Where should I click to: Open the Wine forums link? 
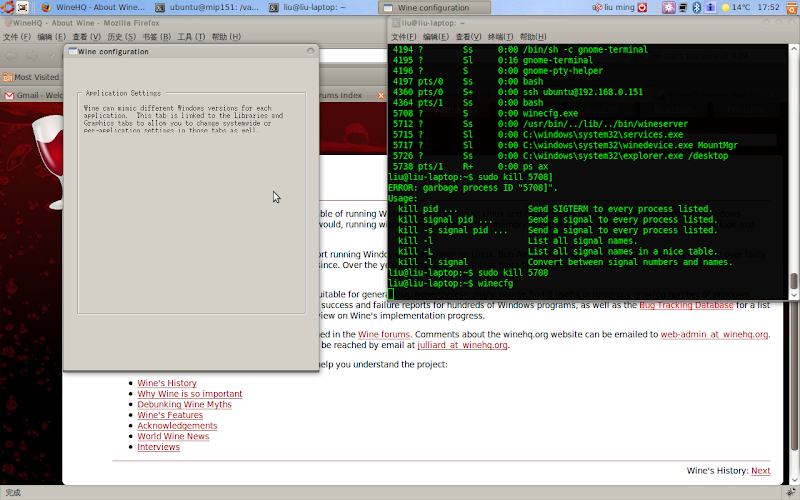click(x=384, y=335)
